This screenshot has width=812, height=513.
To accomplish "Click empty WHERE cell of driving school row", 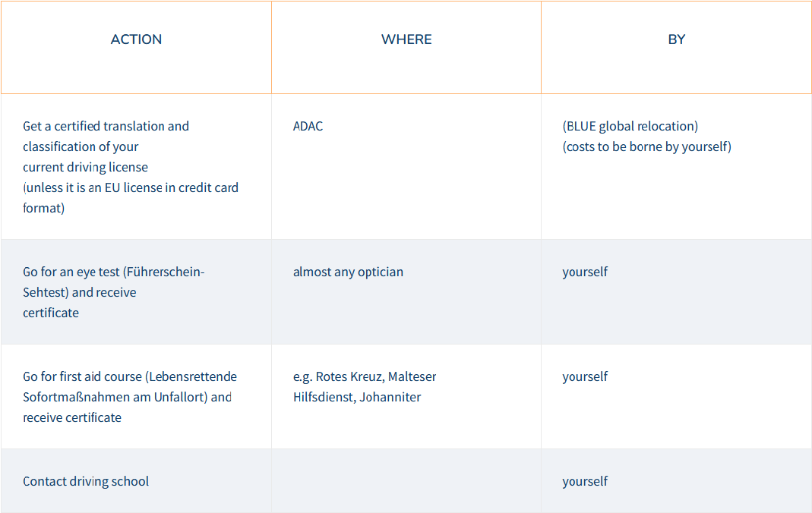I will click(x=406, y=481).
